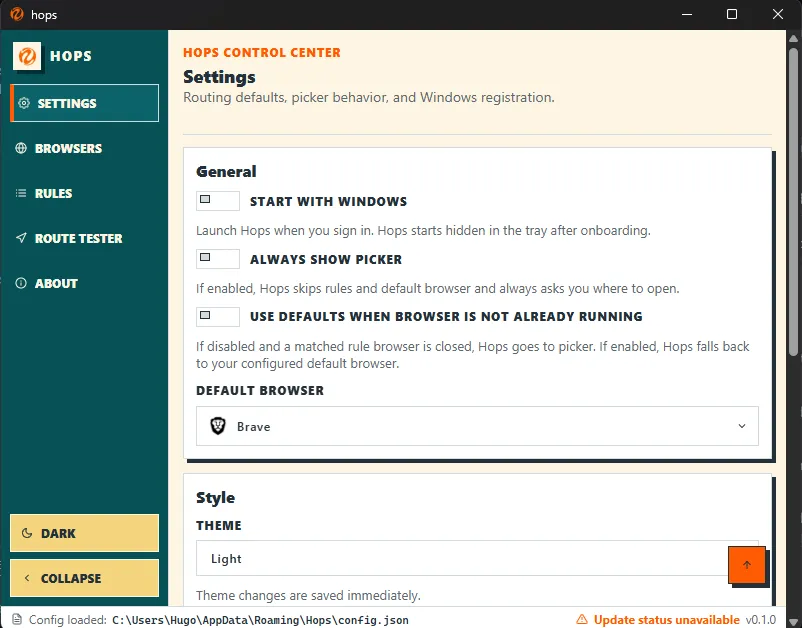The height and width of the screenshot is (628, 802).
Task: Go to the Browsers section
Action: 84,148
